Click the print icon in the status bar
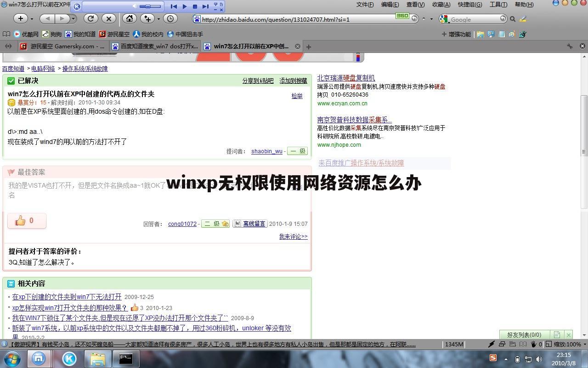The height and width of the screenshot is (368, 588). click(502, 344)
